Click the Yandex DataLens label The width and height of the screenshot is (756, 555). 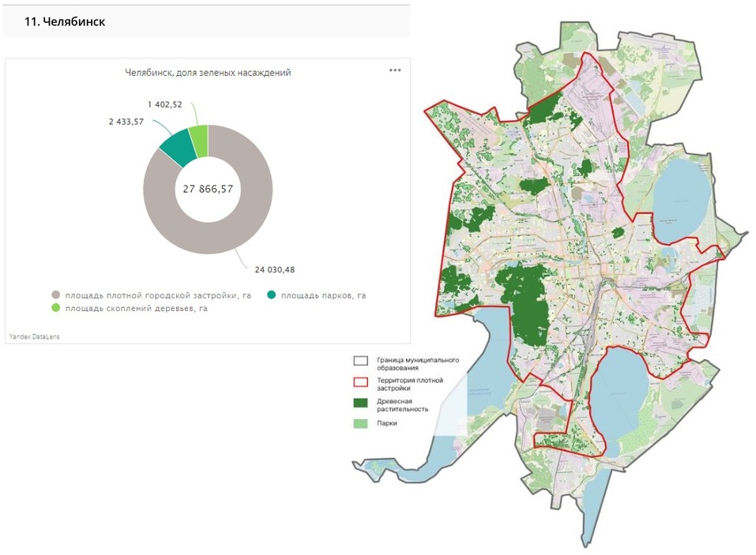point(33,336)
